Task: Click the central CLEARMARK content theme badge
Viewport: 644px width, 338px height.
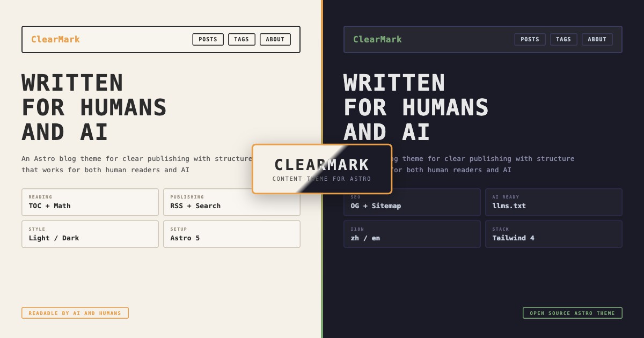Action: point(322,169)
